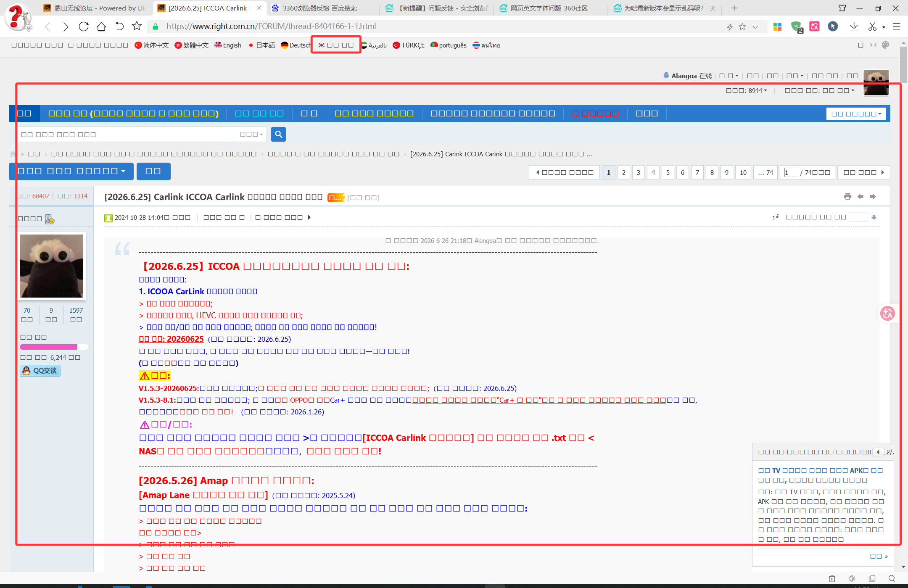Switch to the 网页英文字体问题_360社区 tab
This screenshot has height=588, width=908.
549,8
